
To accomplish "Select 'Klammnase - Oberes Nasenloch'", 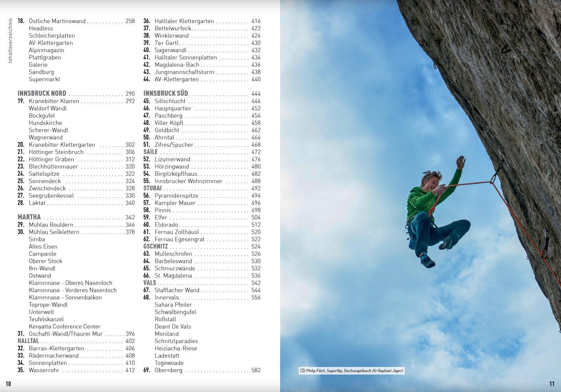I will click(70, 283).
